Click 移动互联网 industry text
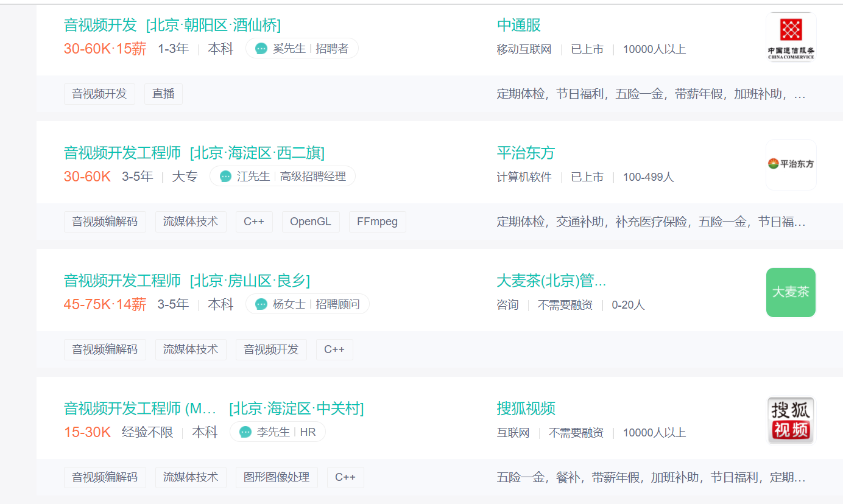843x504 pixels. point(524,49)
